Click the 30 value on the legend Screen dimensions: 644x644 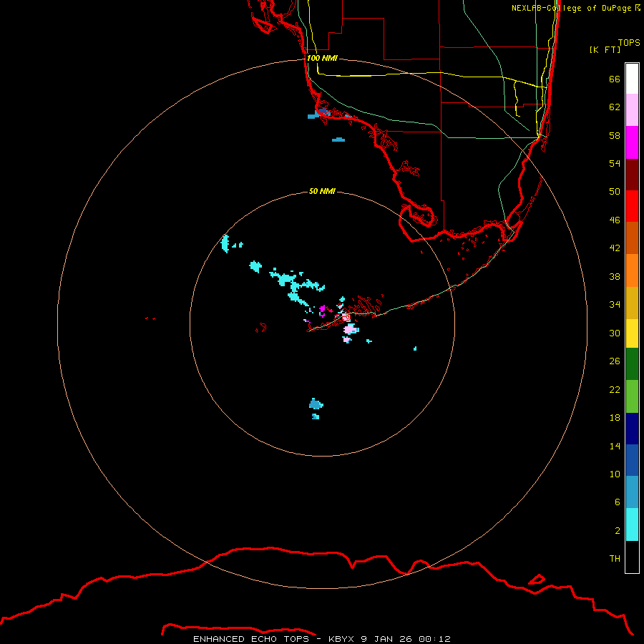(x=615, y=333)
